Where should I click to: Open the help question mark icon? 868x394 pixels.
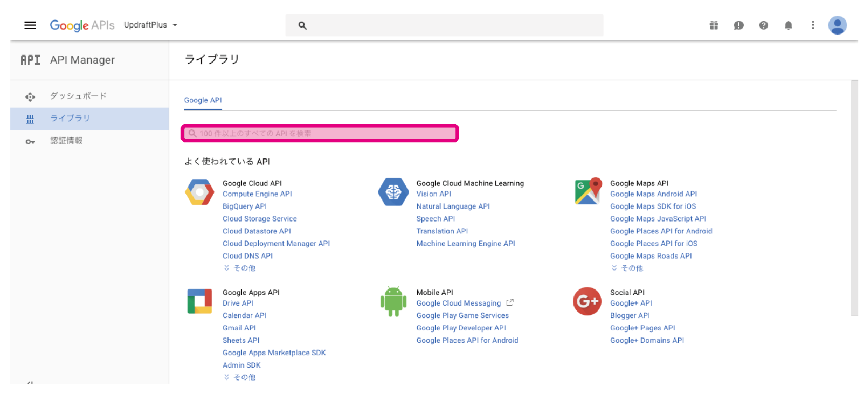point(764,26)
